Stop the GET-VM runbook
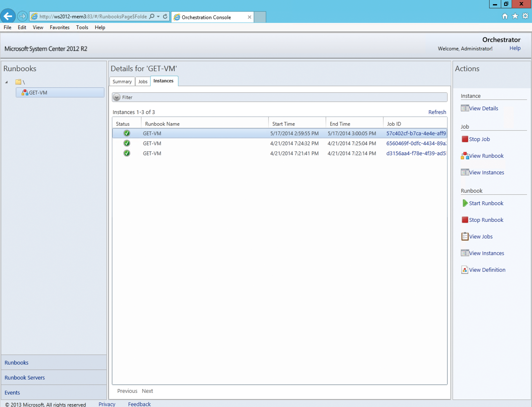 pos(486,220)
